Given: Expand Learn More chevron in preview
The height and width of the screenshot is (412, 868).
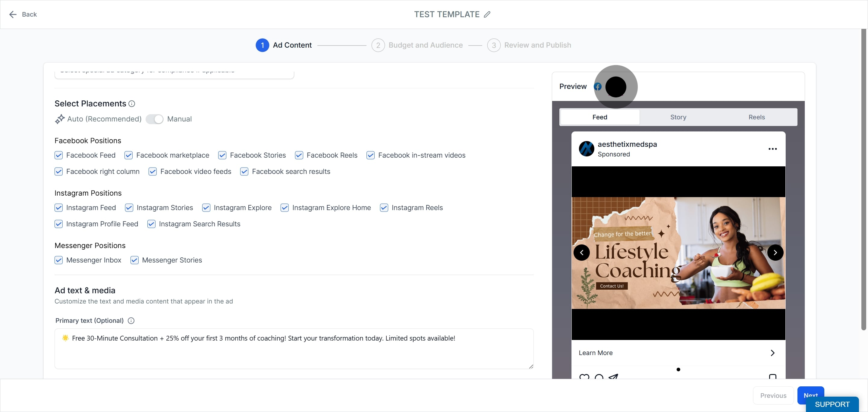Looking at the screenshot, I should pyautogui.click(x=772, y=353).
